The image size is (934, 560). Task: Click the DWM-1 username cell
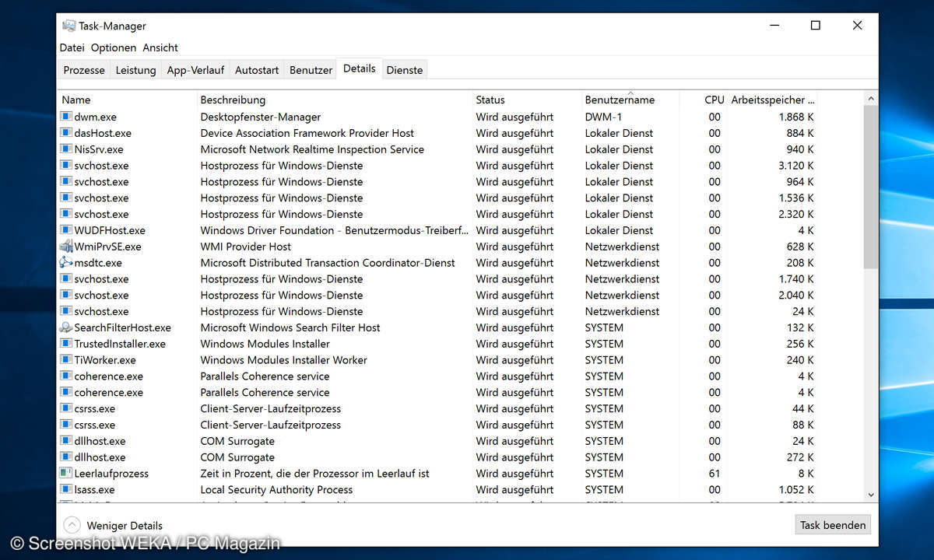(603, 117)
